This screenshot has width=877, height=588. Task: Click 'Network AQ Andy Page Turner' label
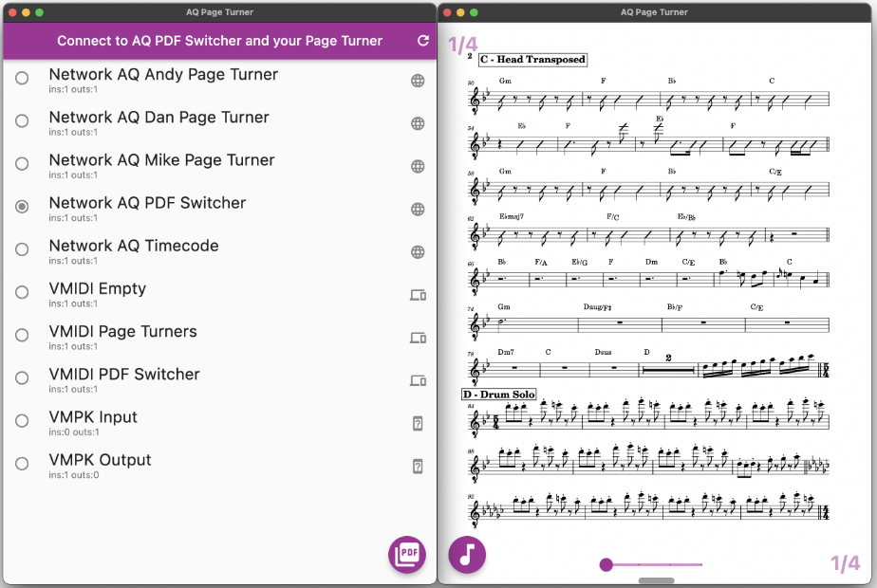pos(163,74)
